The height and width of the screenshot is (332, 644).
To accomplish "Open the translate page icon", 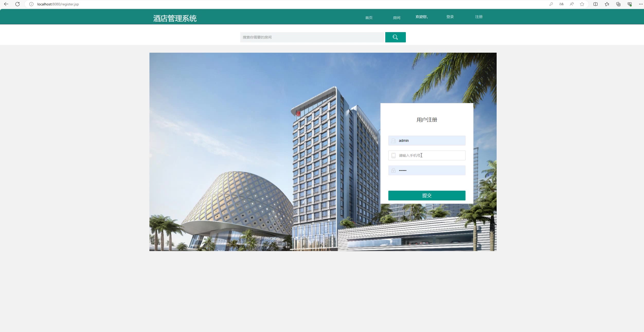I will pos(561,4).
